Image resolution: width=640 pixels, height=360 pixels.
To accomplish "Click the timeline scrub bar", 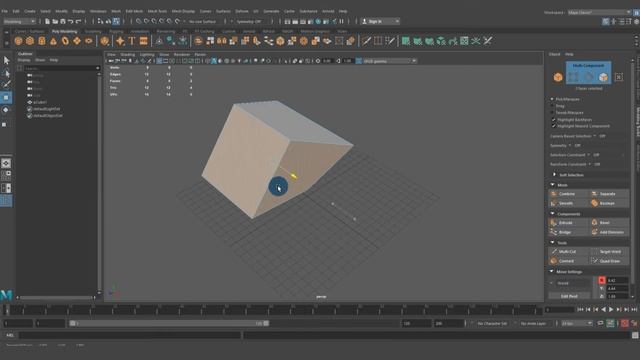I will [x=273, y=310].
